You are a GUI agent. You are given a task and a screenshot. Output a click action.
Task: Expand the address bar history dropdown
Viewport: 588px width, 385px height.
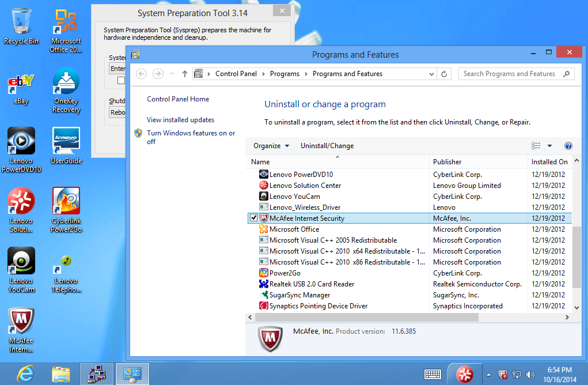tap(432, 74)
